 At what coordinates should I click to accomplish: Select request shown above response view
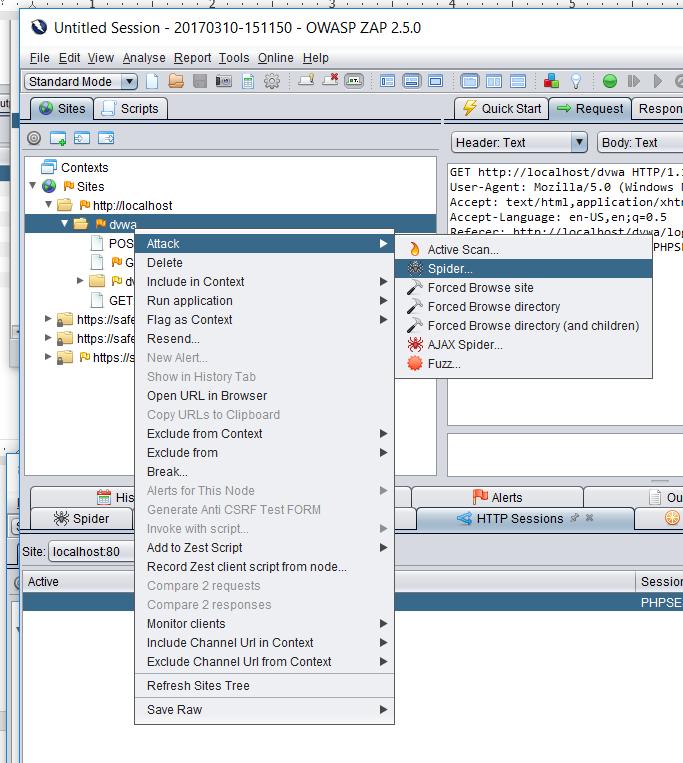[x=518, y=81]
